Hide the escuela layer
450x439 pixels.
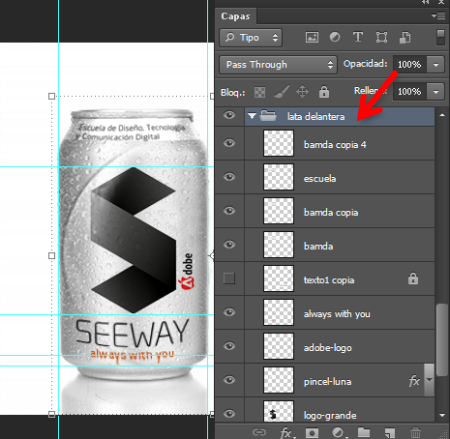point(229,177)
